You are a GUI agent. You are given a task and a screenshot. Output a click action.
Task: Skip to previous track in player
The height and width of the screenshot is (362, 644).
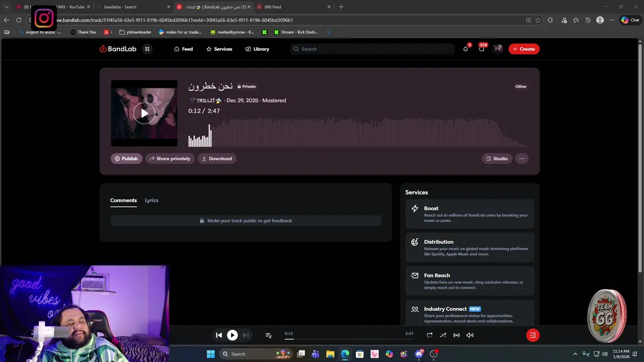[219, 335]
